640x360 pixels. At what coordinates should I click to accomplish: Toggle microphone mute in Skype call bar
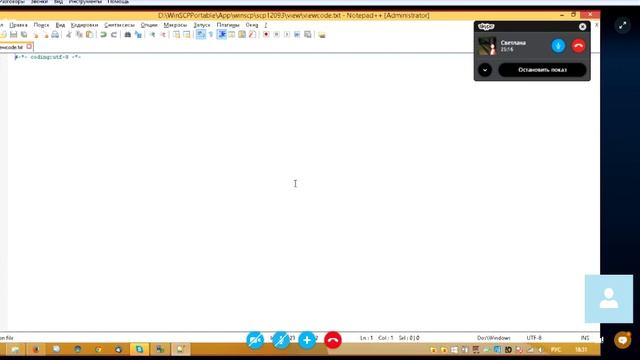(x=281, y=340)
